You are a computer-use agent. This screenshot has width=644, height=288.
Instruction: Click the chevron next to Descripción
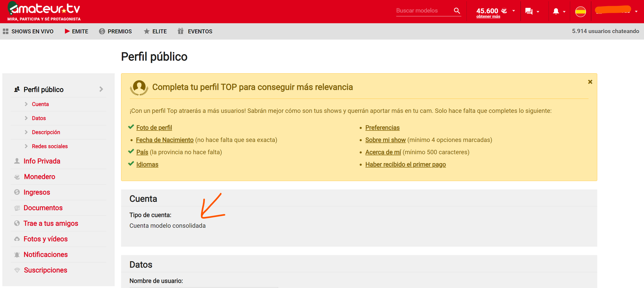click(26, 132)
